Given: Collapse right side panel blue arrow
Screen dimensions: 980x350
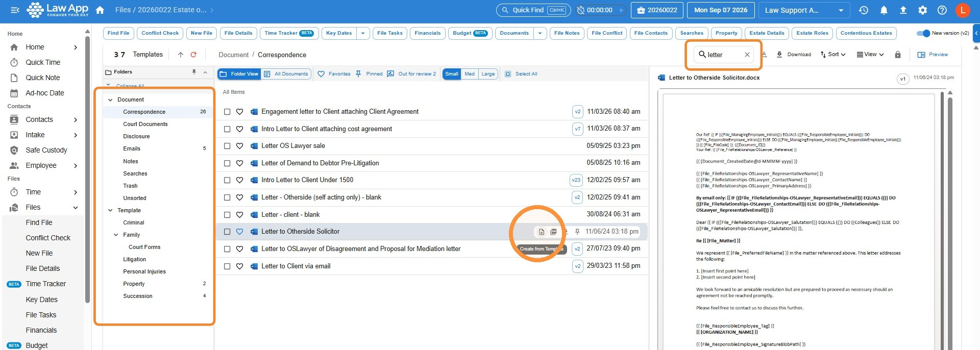Looking at the screenshot, I should click(976, 33).
